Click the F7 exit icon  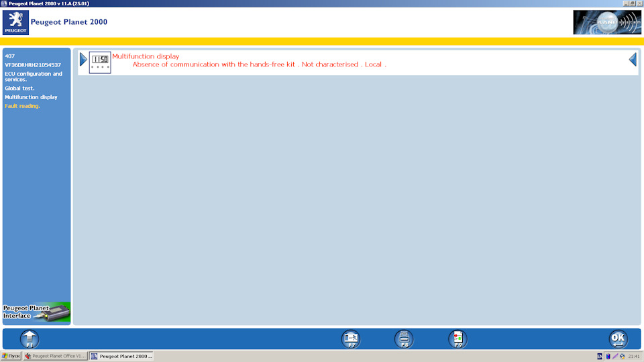[x=351, y=339]
